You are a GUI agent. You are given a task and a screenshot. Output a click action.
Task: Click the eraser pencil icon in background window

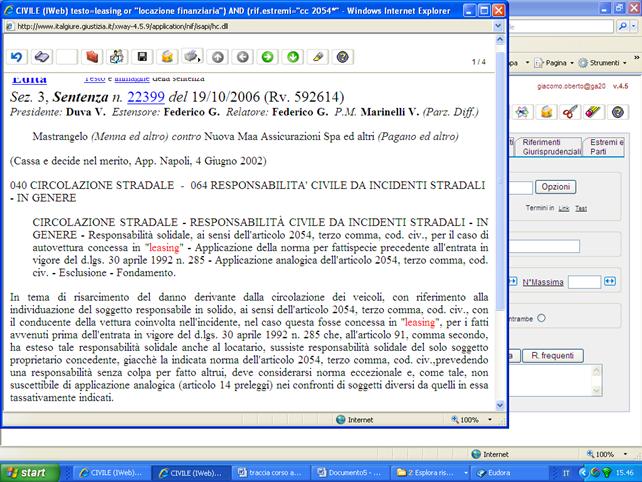click(x=593, y=112)
